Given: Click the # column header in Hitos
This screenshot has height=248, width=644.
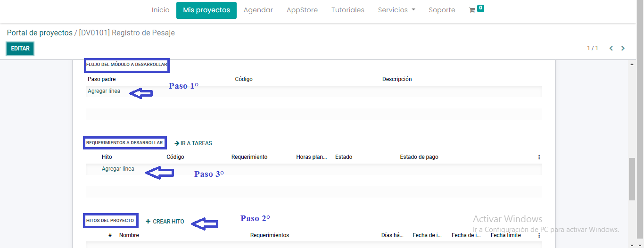Looking at the screenshot, I should click(x=110, y=235).
